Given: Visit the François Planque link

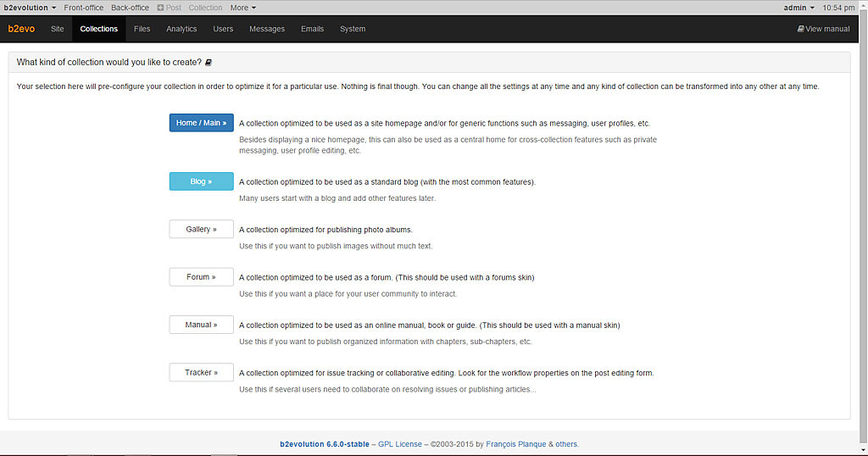Looking at the screenshot, I should point(515,444).
